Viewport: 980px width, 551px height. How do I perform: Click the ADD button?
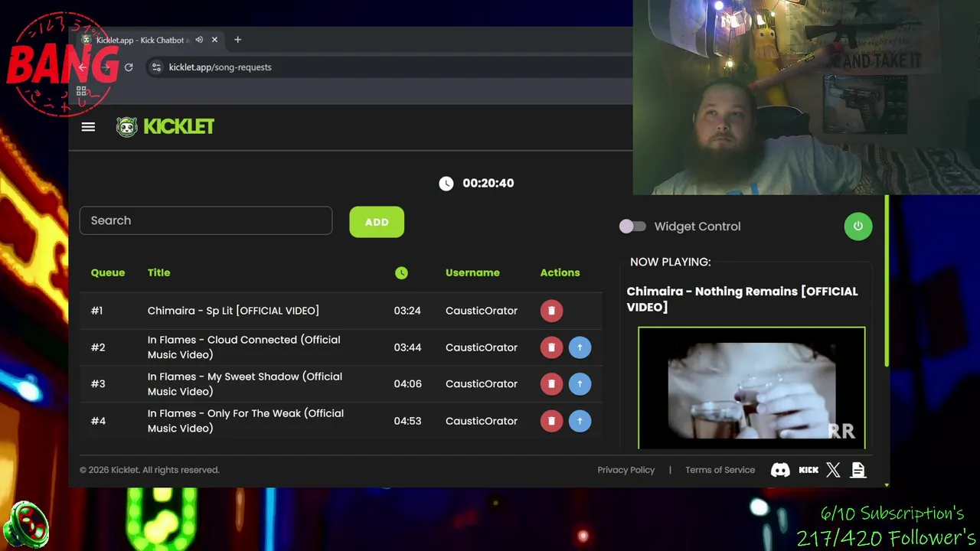tap(377, 222)
